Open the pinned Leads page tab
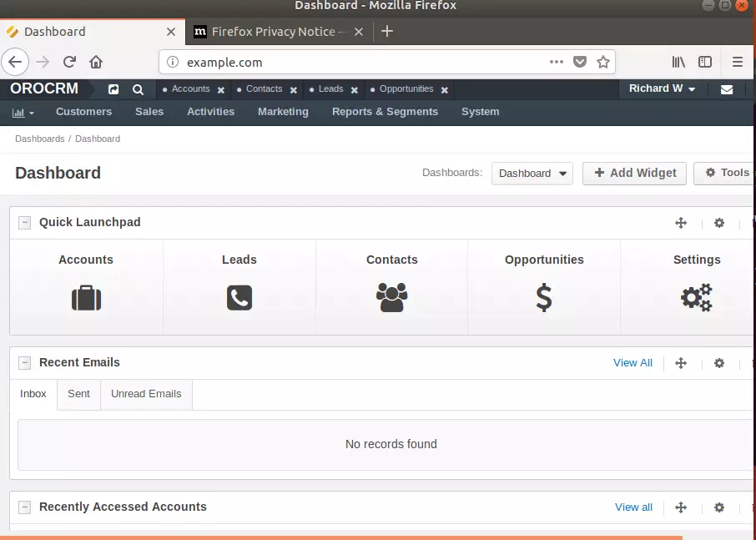This screenshot has height=540, width=756. pyautogui.click(x=330, y=89)
